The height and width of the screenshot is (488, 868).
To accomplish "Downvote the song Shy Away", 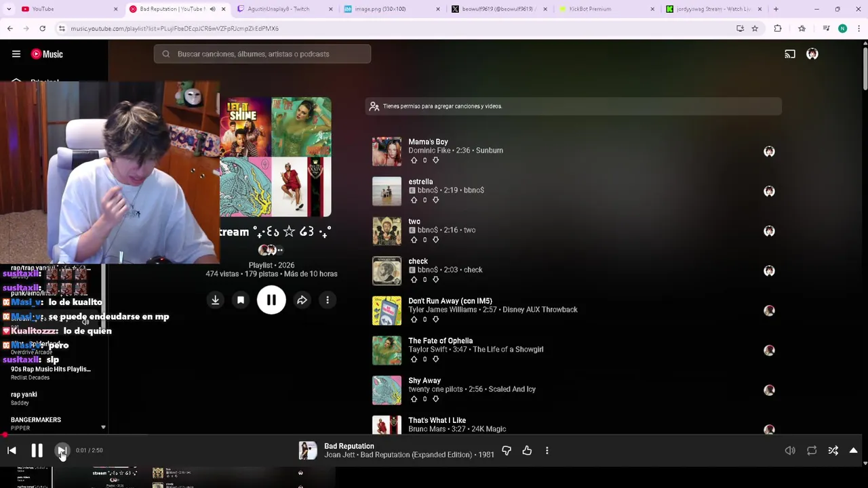I will click(435, 399).
